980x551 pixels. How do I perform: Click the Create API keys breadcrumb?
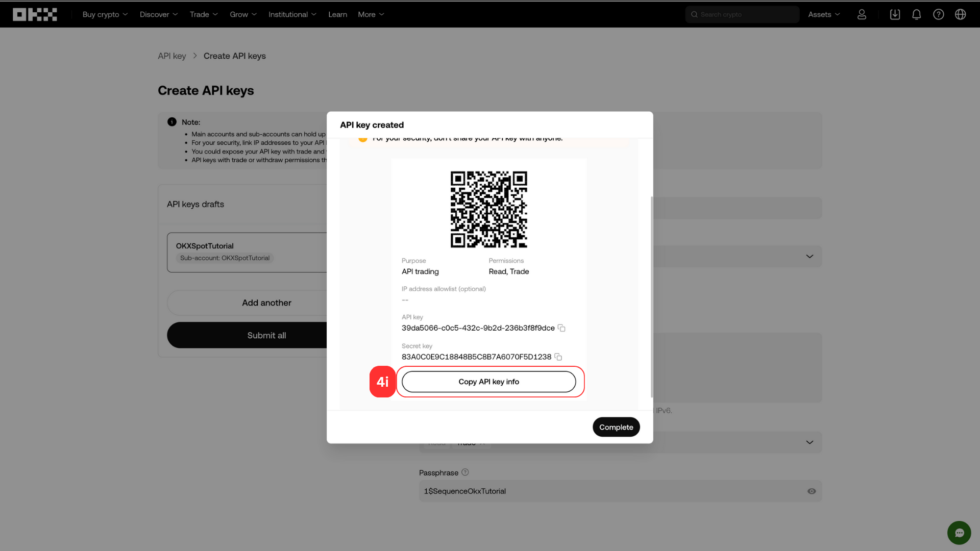coord(234,56)
